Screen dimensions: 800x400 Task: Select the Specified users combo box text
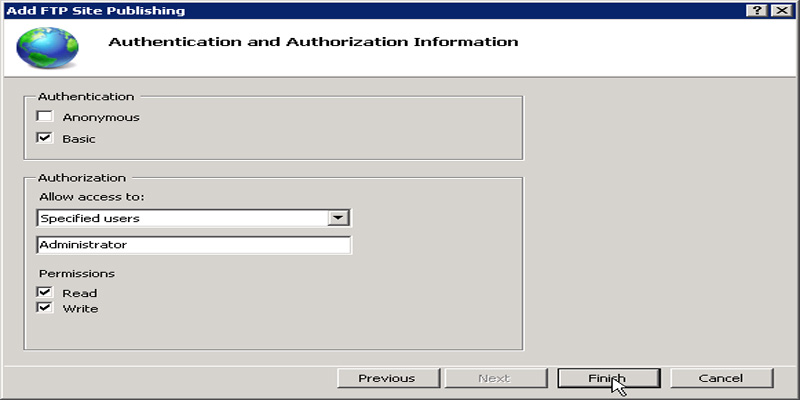click(180, 217)
